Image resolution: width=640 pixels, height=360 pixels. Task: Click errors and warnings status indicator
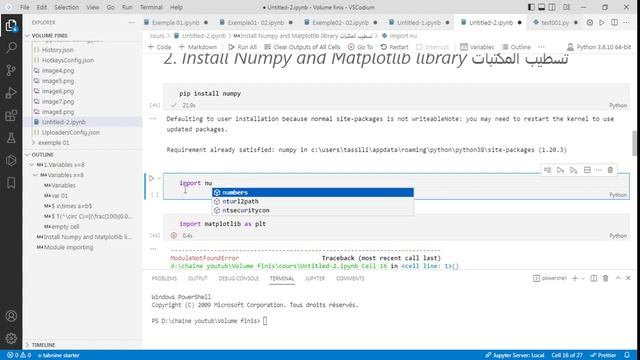[19, 355]
